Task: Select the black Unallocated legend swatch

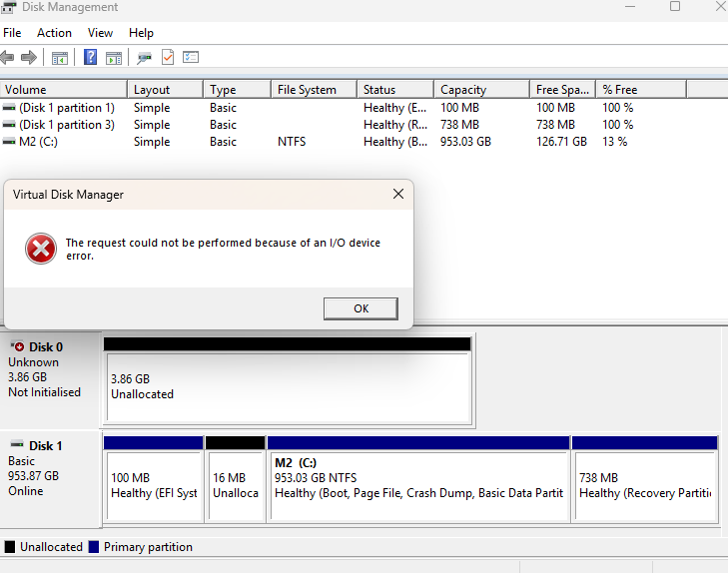Action: (x=10, y=547)
